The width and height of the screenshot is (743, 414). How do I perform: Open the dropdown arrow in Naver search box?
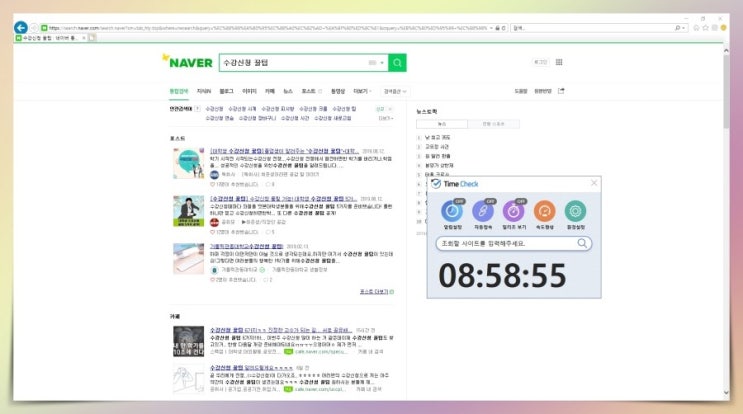click(x=382, y=63)
